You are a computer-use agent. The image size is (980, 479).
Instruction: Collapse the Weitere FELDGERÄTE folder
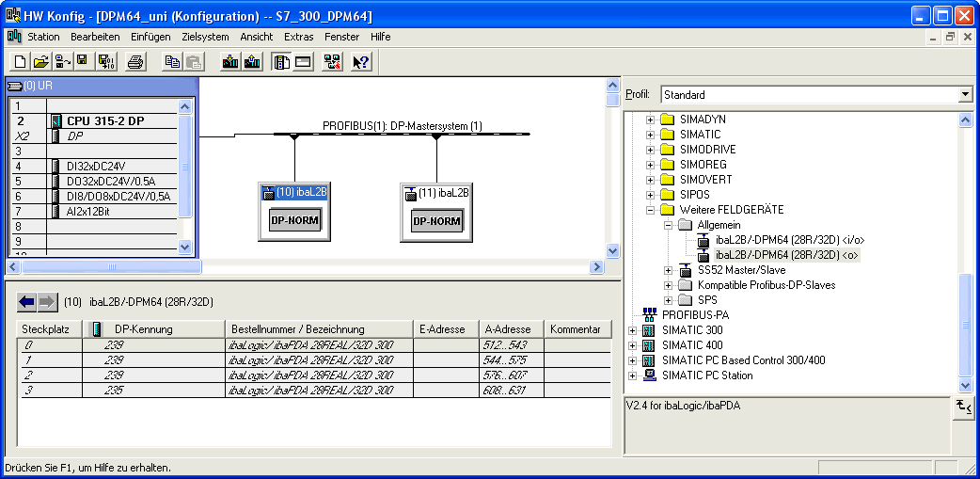[x=650, y=210]
